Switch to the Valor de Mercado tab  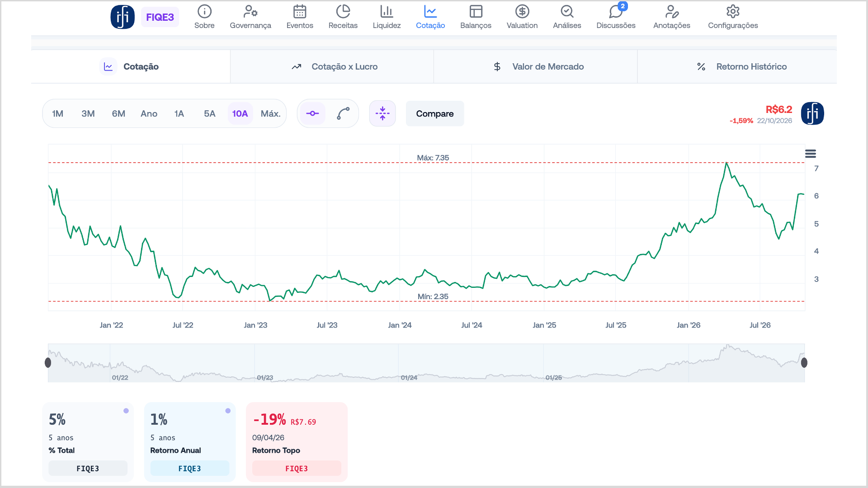click(535, 66)
